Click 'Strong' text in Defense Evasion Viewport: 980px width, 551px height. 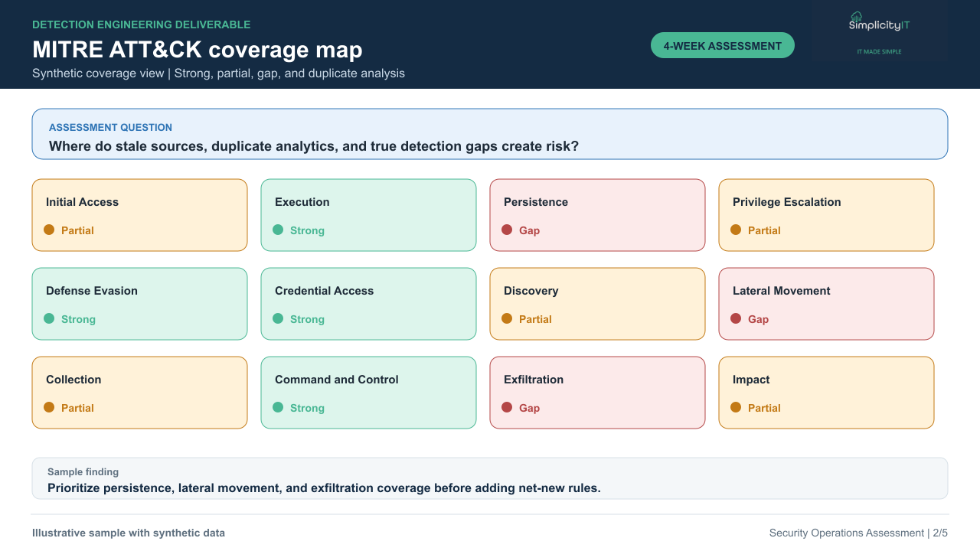tap(78, 319)
